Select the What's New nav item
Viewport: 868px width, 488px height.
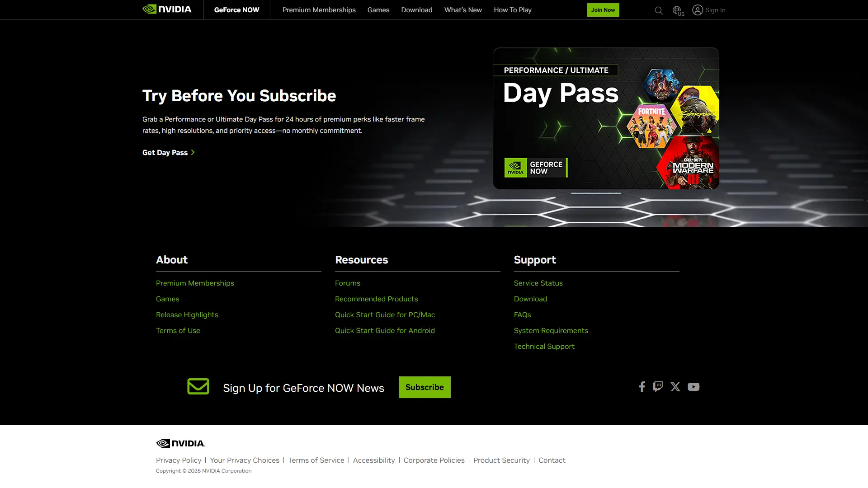pos(463,10)
